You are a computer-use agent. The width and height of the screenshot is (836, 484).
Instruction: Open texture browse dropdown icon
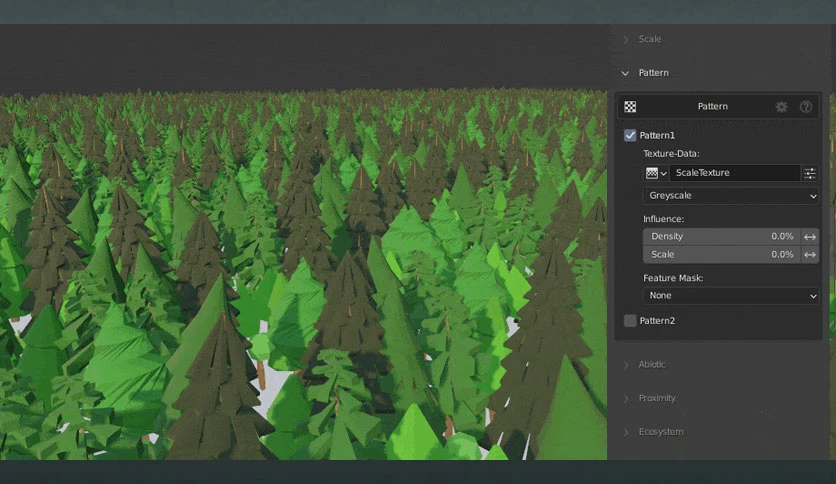[x=656, y=173]
